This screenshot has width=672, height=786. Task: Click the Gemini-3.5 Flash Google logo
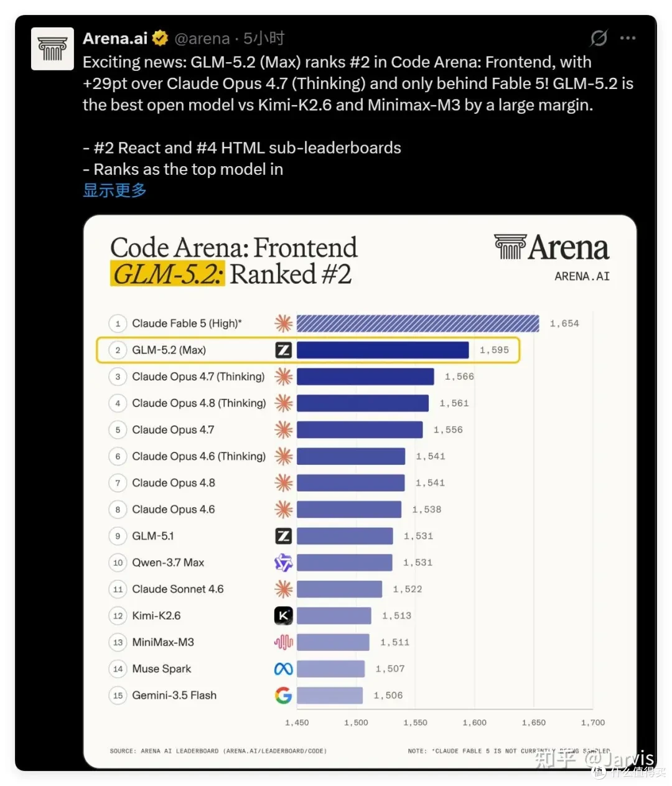coord(283,695)
